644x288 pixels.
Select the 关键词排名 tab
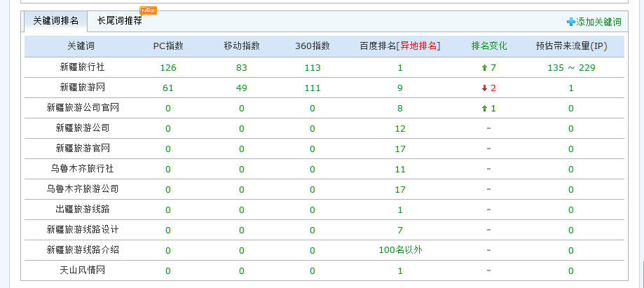tap(55, 21)
